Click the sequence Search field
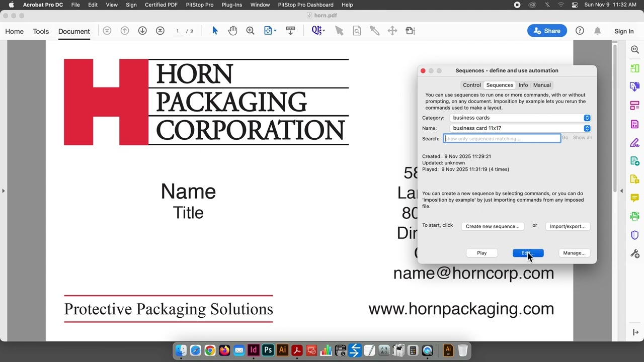 click(x=502, y=138)
